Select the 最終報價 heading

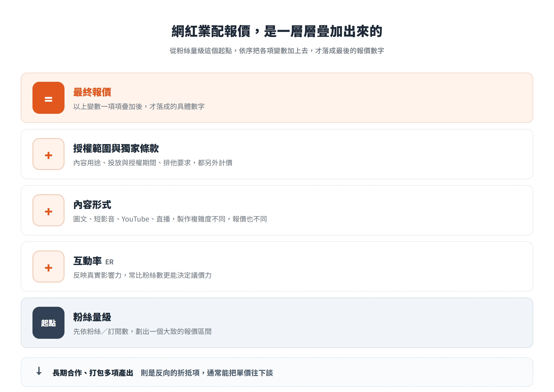point(92,92)
